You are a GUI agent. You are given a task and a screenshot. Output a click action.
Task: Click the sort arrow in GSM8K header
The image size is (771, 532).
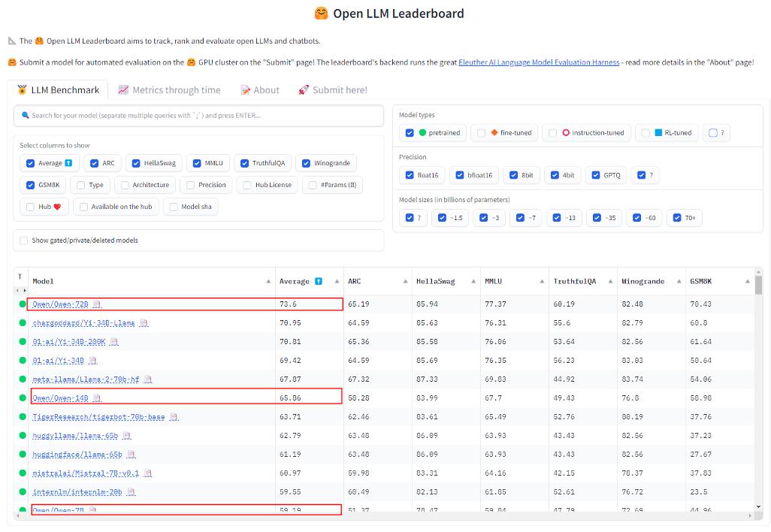747,282
